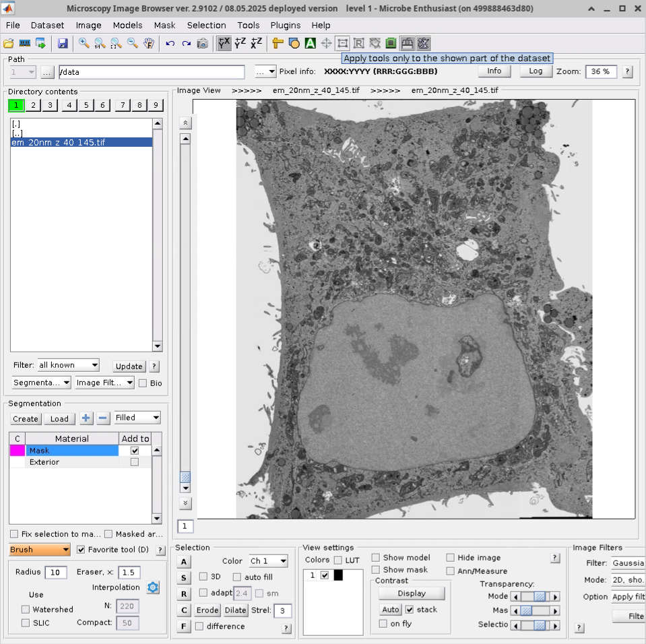The height and width of the screenshot is (644, 646).
Task: Select the XY plane view icon
Action: tap(224, 43)
